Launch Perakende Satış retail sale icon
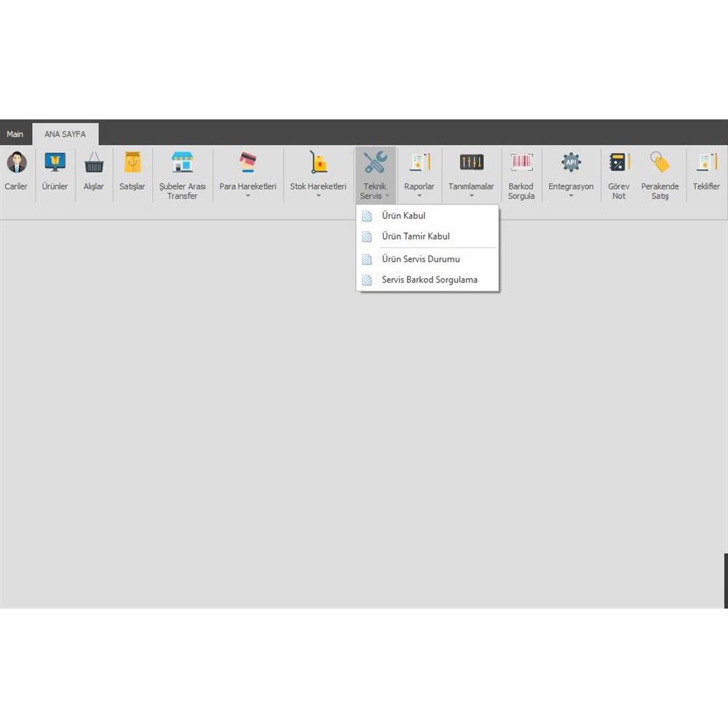Viewport: 728px width, 728px height. pyautogui.click(x=660, y=163)
